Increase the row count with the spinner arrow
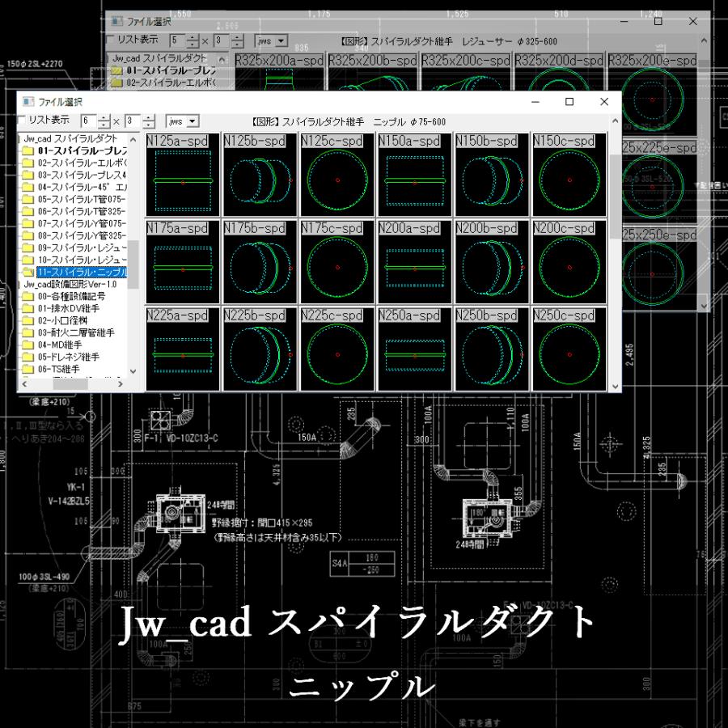Image resolution: width=728 pixels, height=728 pixels. [x=148, y=117]
